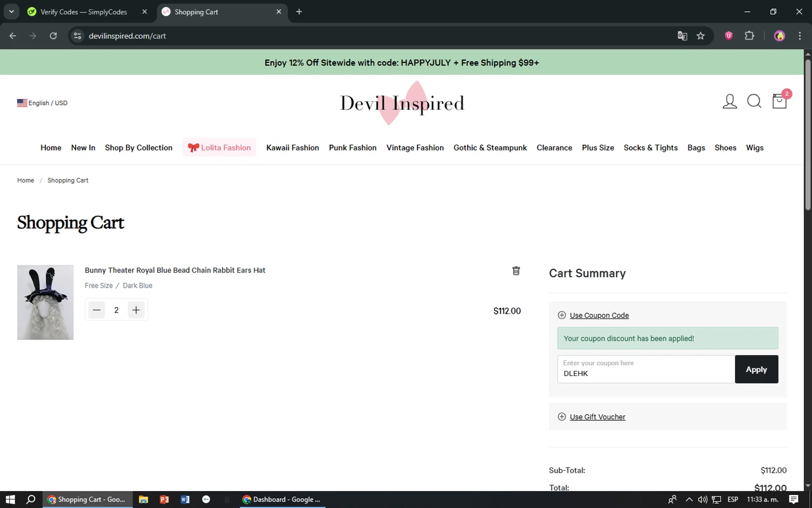Open the Kawaii Fashion menu item

pyautogui.click(x=292, y=148)
